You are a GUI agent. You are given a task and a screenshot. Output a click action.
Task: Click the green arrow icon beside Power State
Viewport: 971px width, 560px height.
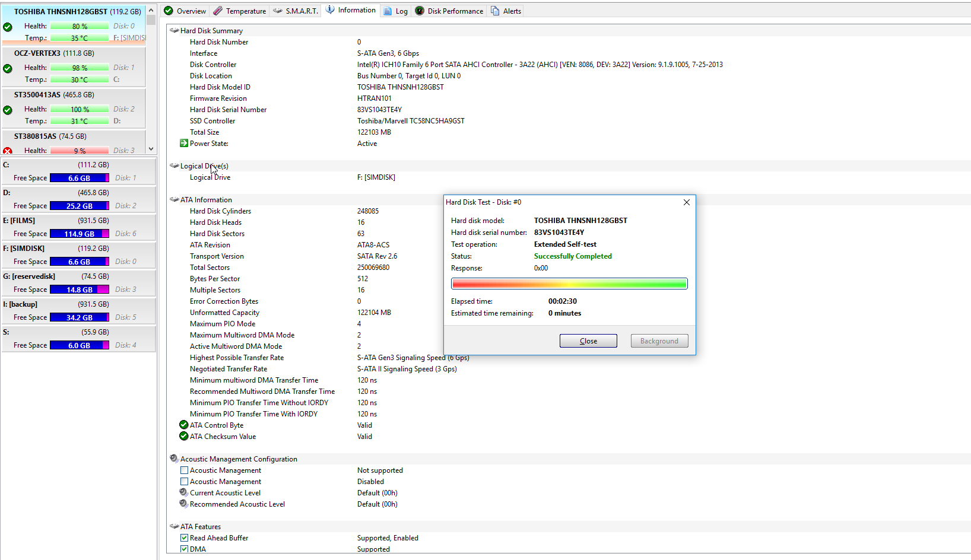click(184, 143)
